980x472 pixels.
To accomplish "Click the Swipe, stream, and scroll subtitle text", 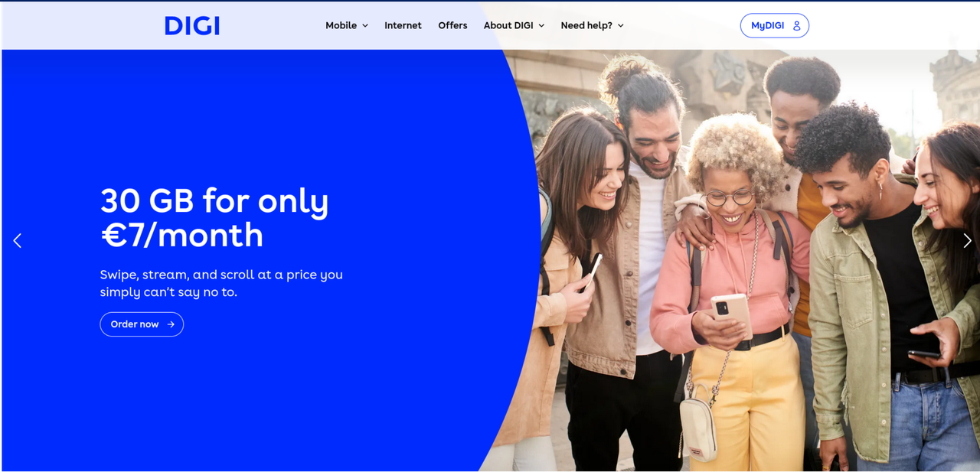I will click(221, 283).
